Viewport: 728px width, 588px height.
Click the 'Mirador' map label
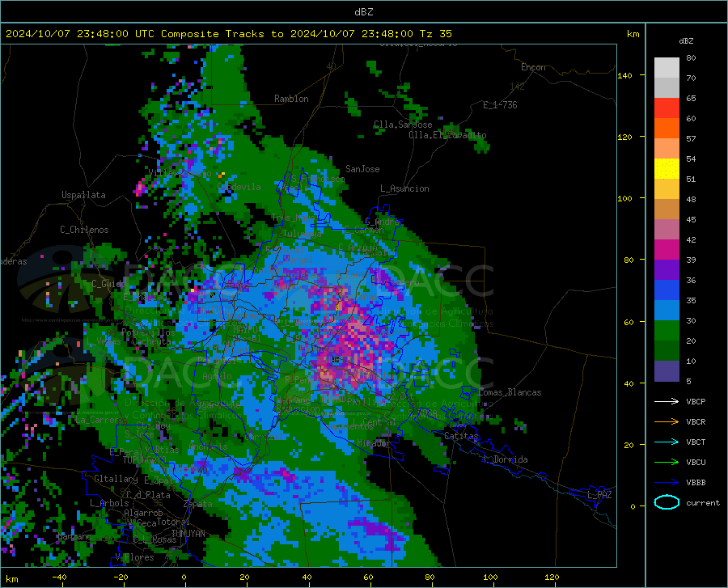click(x=374, y=443)
